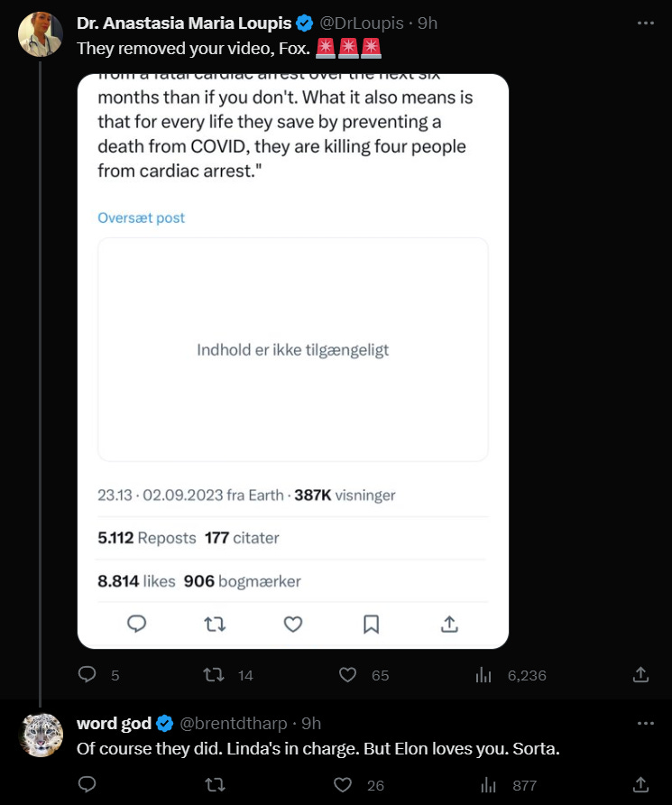Repost Dr. Loupis's tweet with 14 reposts
Image resolution: width=672 pixels, height=805 pixels.
point(215,674)
